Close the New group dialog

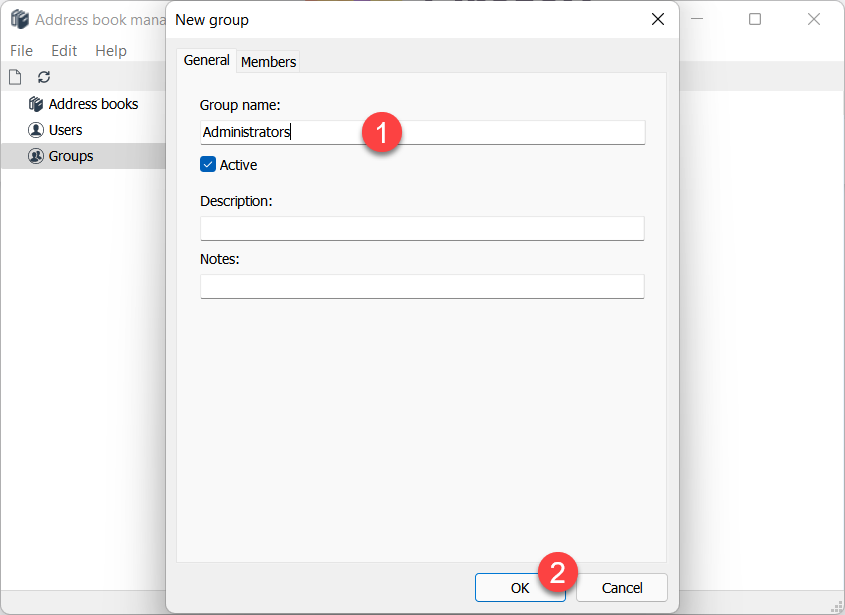[x=657, y=19]
